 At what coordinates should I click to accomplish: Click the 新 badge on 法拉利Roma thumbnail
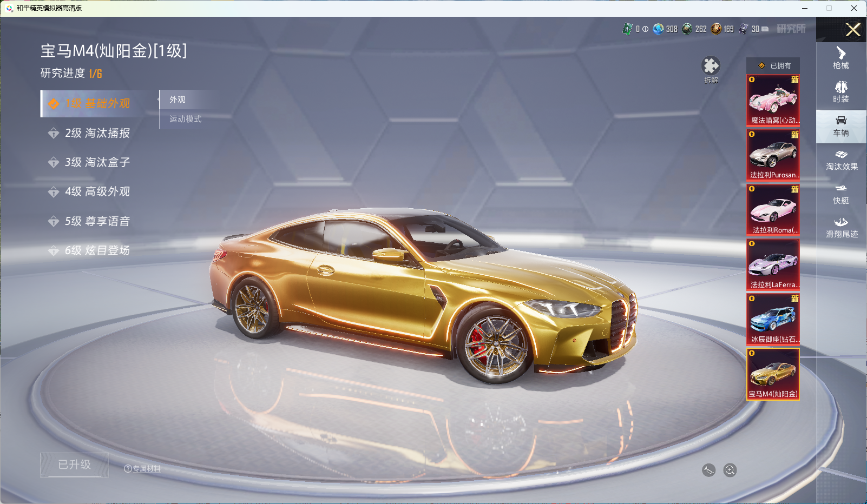coord(794,189)
